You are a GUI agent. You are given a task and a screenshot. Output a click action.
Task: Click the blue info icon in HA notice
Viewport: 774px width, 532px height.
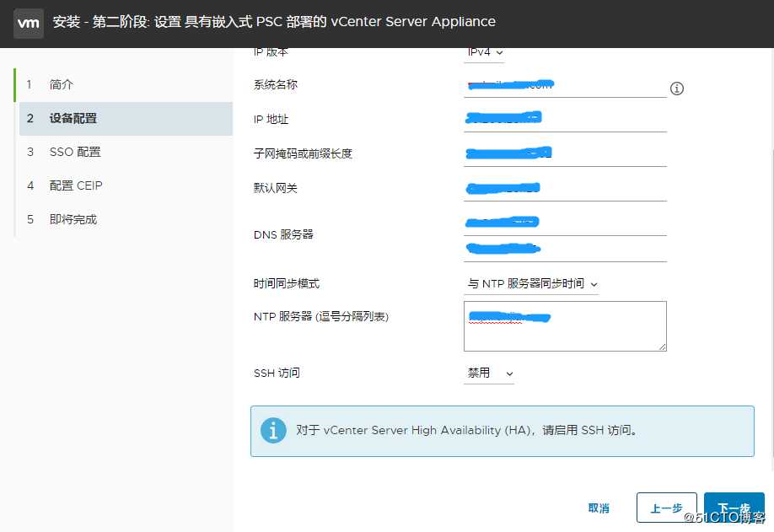[273, 430]
